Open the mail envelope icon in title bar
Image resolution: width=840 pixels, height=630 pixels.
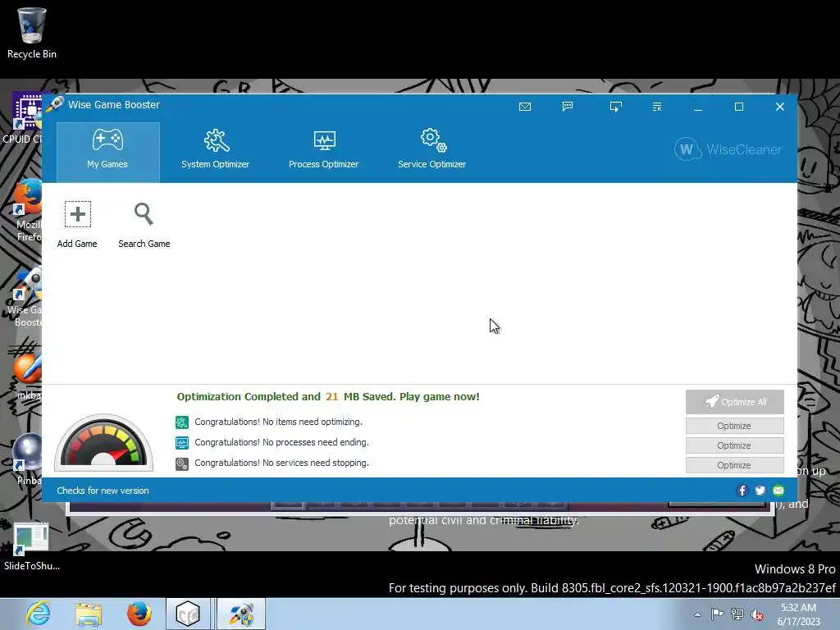click(x=525, y=107)
